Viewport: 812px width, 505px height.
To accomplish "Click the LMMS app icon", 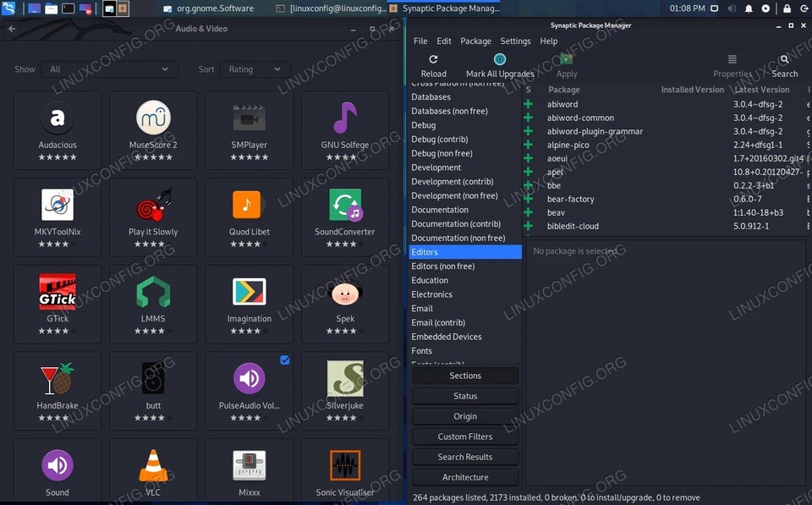I will coord(153,292).
